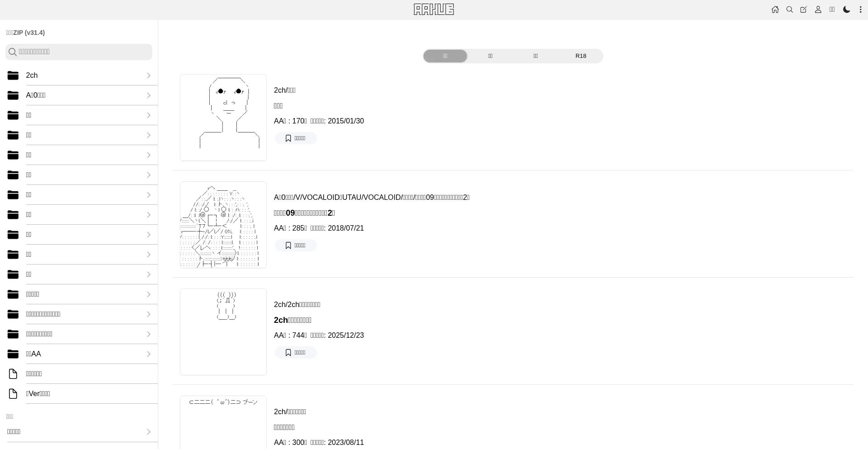Open the face AA thumbnail preview
The image size is (868, 449).
tap(223, 118)
